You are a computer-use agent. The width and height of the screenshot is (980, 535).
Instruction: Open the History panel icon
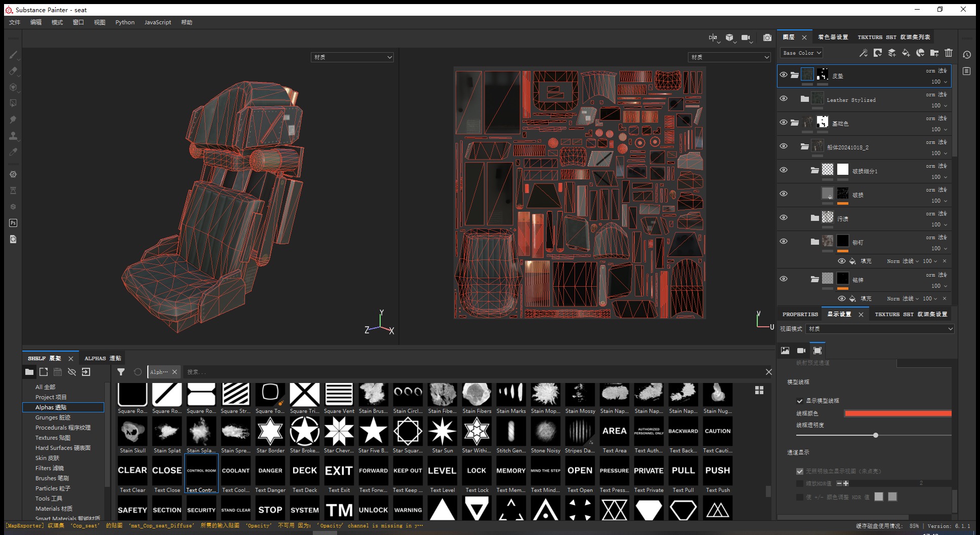coord(967,55)
